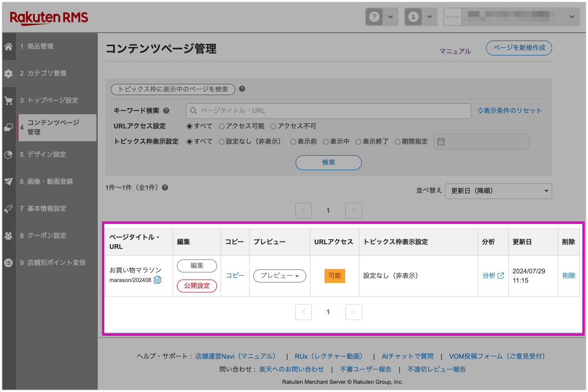Image resolution: width=588 pixels, height=392 pixels.
Task: Copy URL icon beside marason/202408
Action: [157, 280]
